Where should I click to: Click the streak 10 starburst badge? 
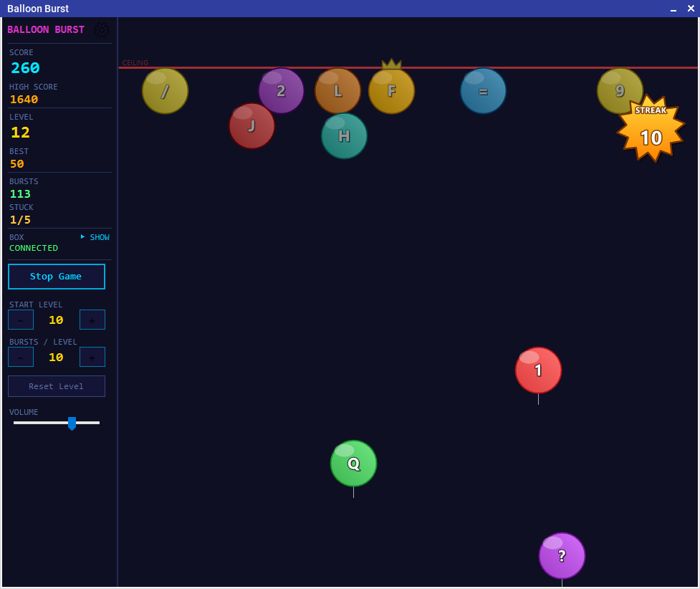(651, 128)
